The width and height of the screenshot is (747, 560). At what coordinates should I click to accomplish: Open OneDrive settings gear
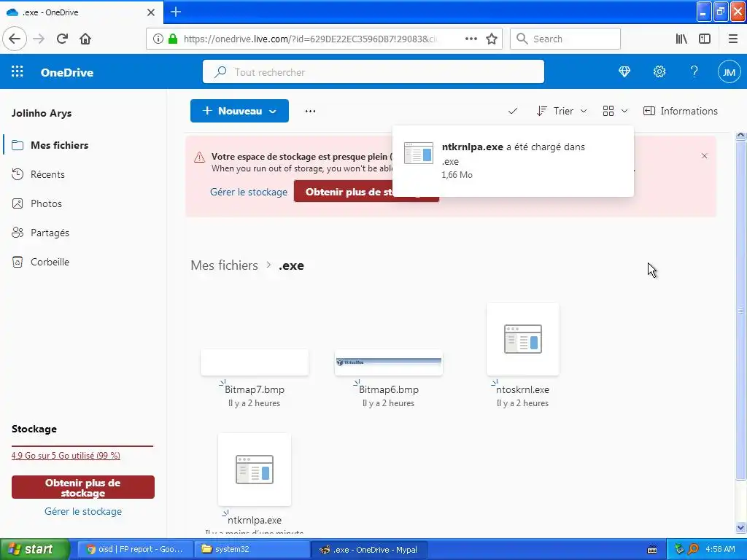(659, 72)
